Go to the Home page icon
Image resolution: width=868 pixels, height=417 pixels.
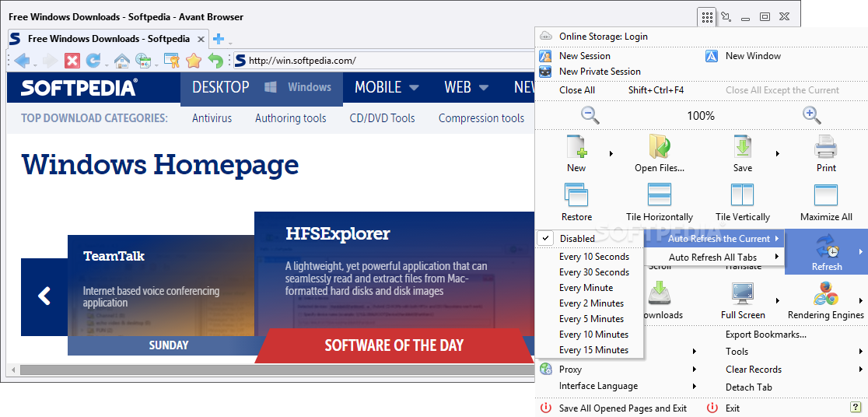[122, 61]
